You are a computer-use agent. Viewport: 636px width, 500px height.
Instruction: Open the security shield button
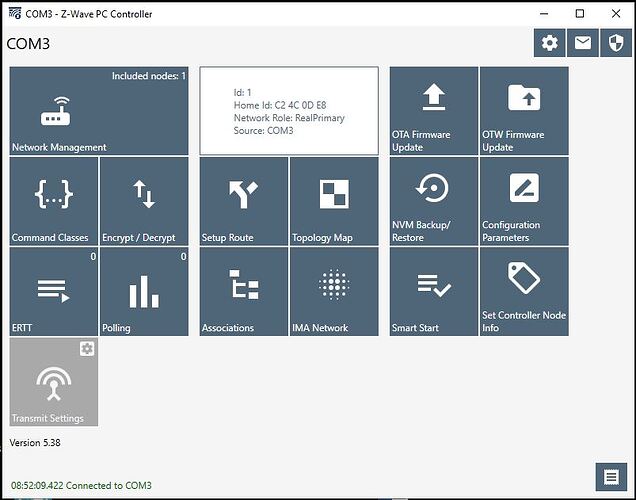point(616,43)
